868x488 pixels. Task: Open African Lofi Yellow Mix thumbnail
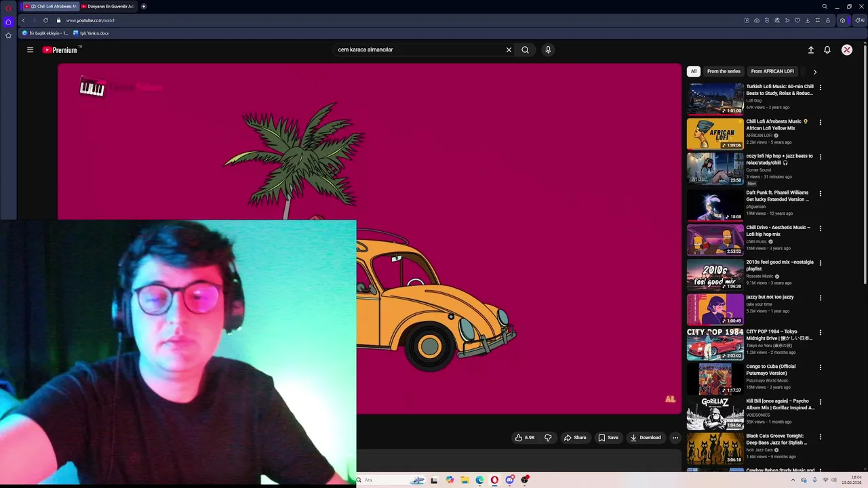click(x=715, y=134)
